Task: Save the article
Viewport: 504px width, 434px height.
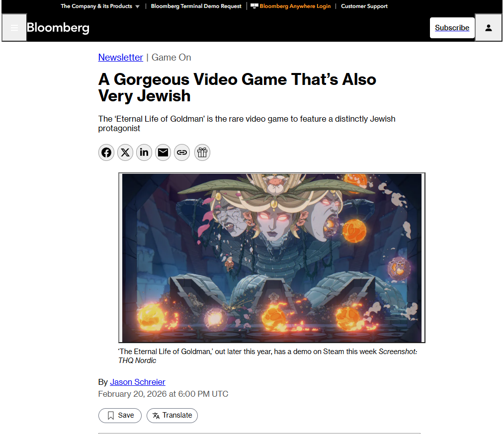Action: [x=120, y=416]
